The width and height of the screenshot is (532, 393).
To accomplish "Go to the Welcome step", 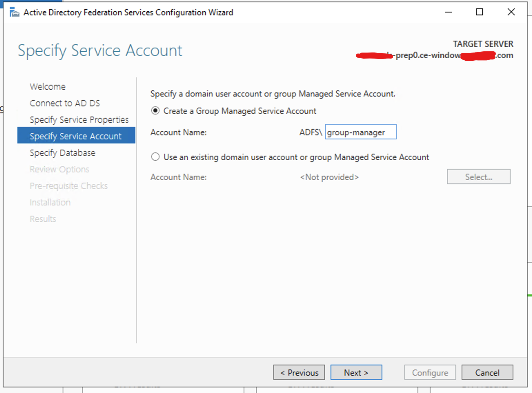I will tap(48, 87).
